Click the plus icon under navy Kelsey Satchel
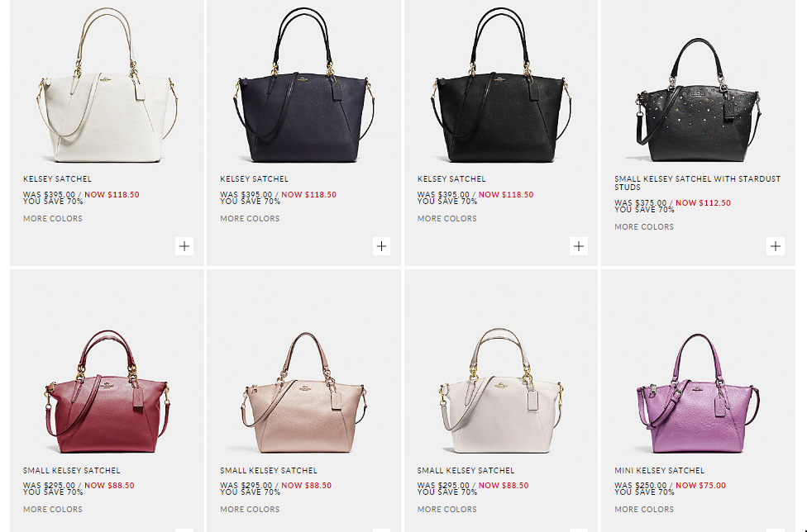Screen dimensions: 807x532 point(381,246)
